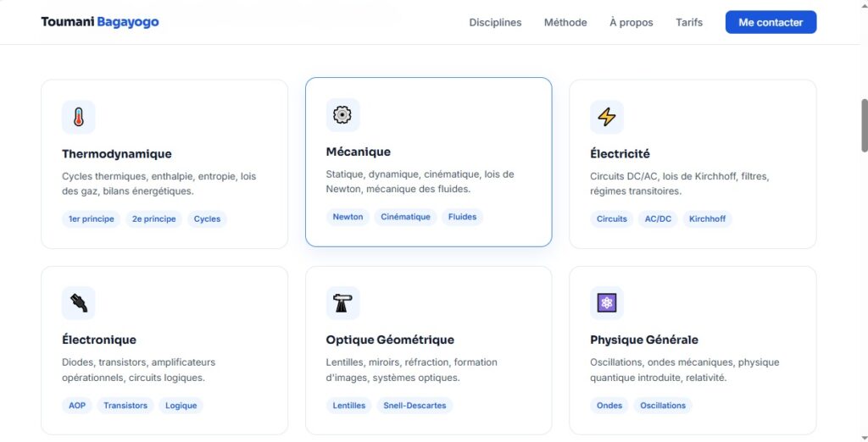Screen dimensions: 868x442
Task: Select the 1er principe tag
Action: [92, 219]
